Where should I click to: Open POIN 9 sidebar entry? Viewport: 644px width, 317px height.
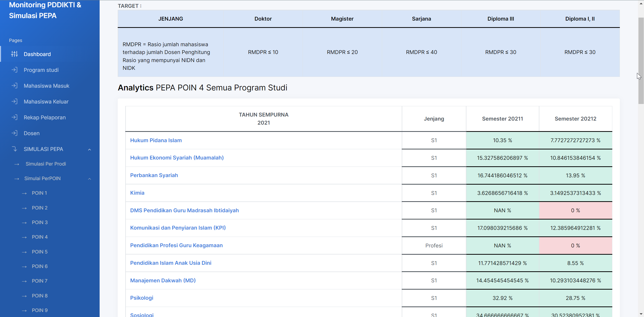[39, 310]
